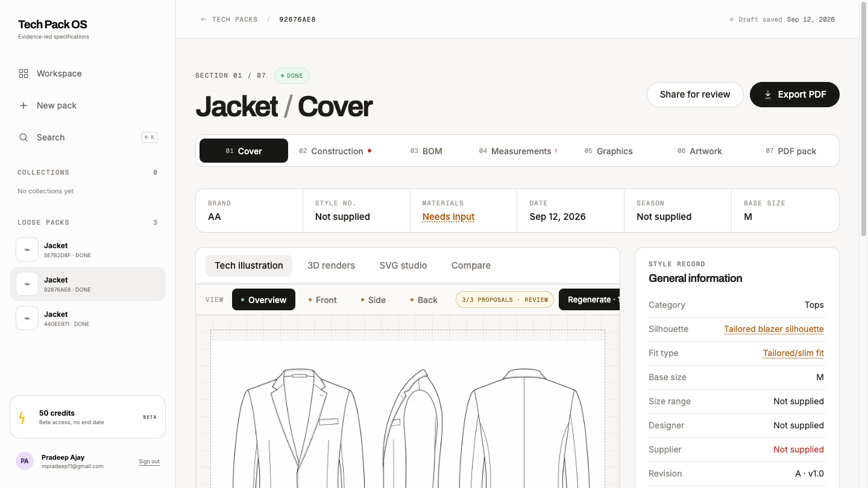Switch to the BOM section tab
This screenshot has width=868, height=488.
coord(426,151)
